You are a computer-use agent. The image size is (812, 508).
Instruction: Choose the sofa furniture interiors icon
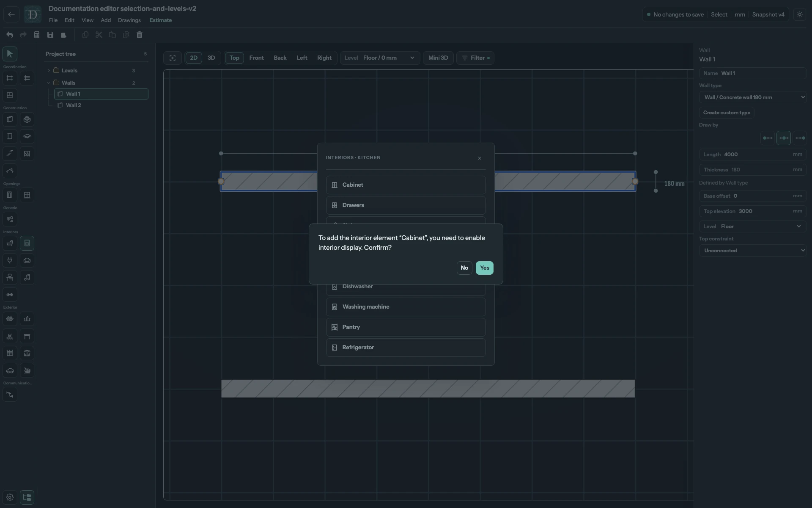tap(27, 260)
